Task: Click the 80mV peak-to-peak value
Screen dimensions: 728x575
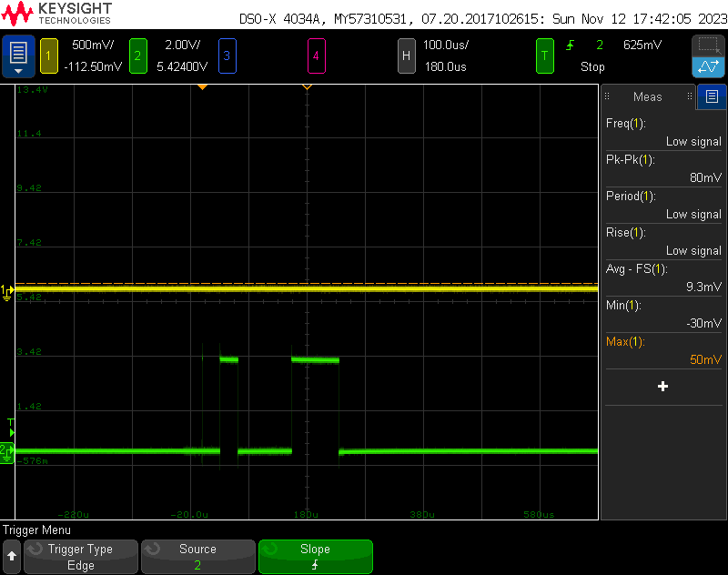Action: 706,177
